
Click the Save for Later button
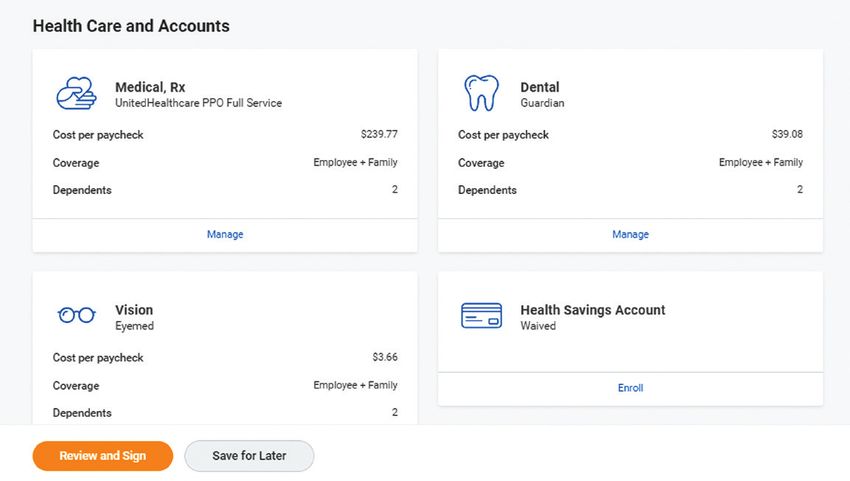click(x=249, y=456)
